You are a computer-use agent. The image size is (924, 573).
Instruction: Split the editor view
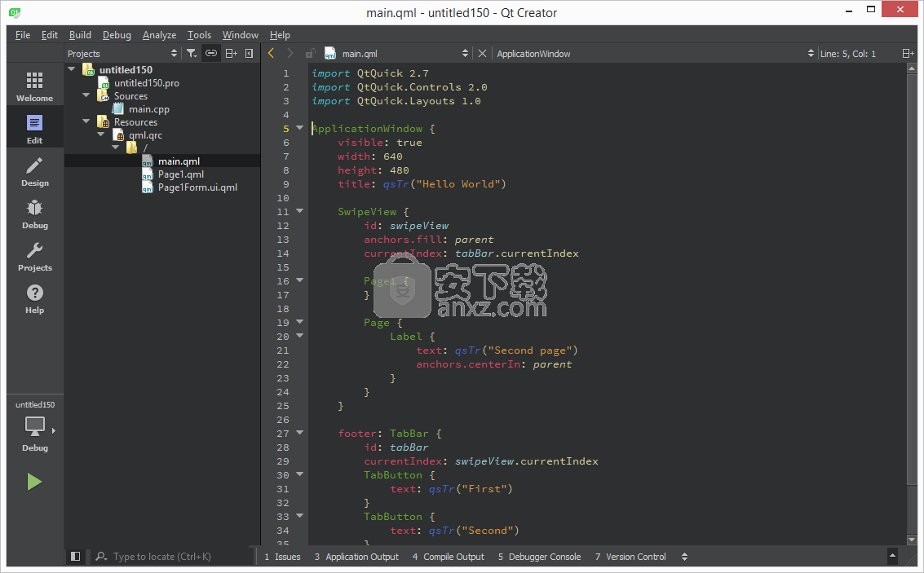point(908,54)
